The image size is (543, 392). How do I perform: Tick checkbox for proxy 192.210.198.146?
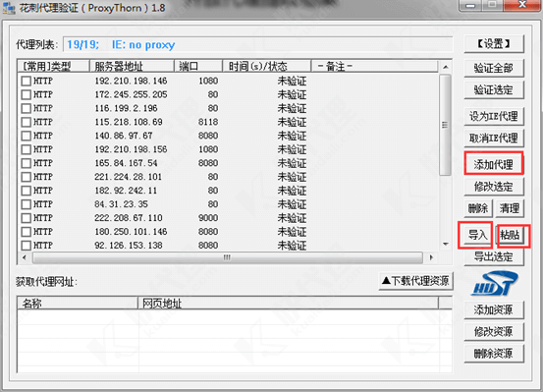[26, 82]
